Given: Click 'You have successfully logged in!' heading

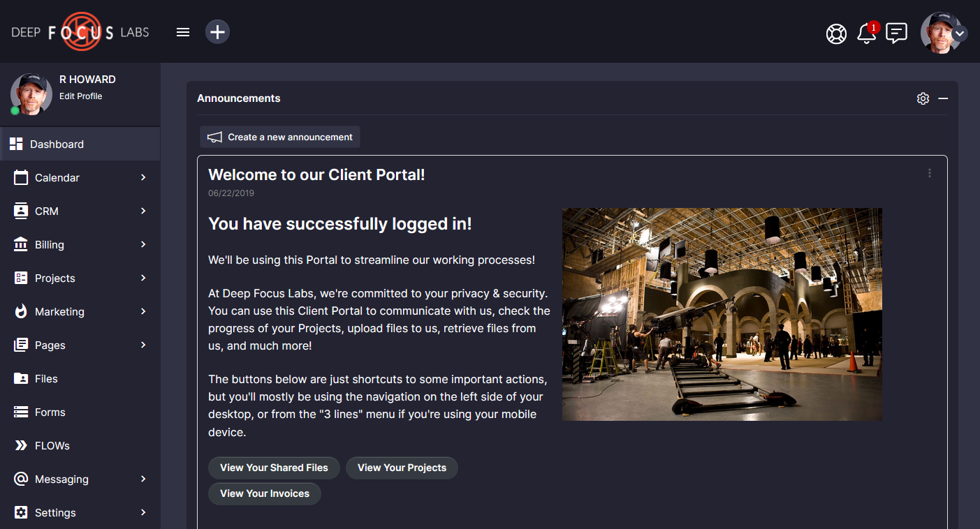Looking at the screenshot, I should click(340, 224).
